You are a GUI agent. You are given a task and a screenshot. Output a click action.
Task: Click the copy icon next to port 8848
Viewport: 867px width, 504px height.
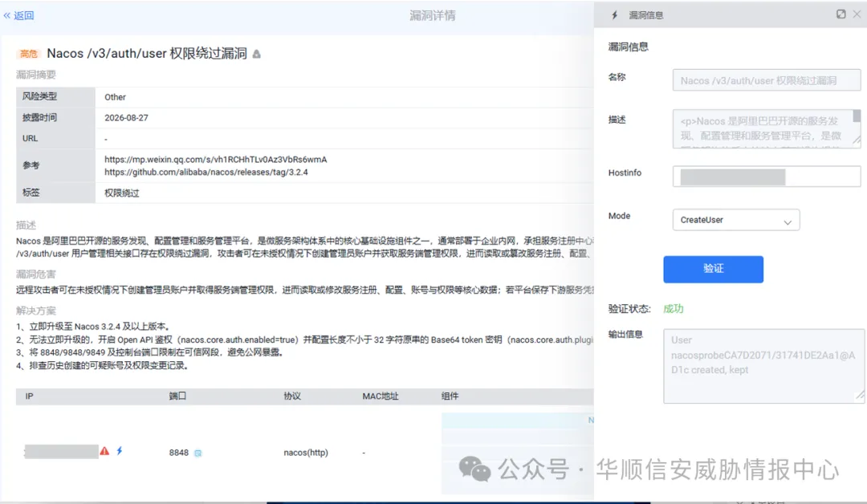(198, 453)
